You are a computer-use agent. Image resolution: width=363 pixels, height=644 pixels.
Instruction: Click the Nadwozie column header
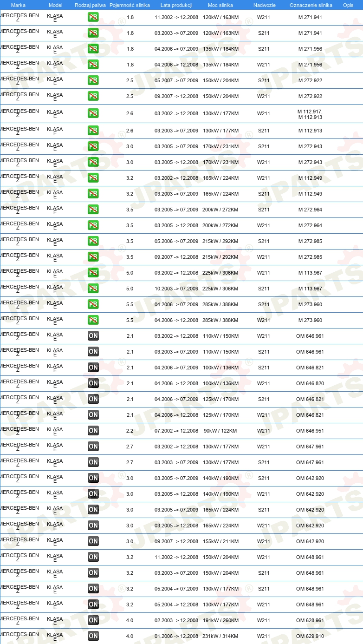point(264,5)
